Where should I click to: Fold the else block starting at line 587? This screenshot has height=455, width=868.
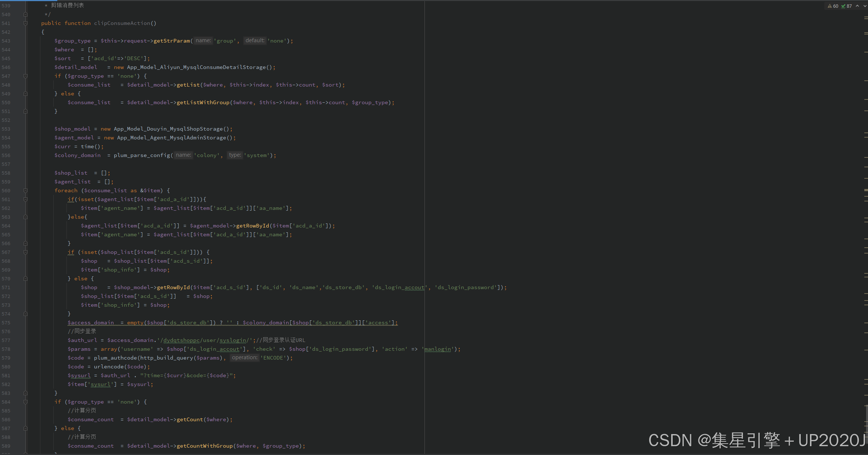coord(25,428)
